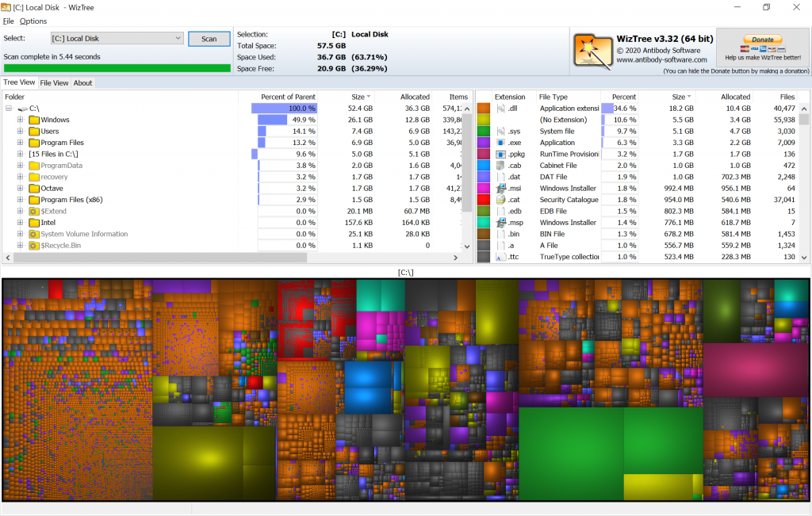
Task: Click the .sys System file icon
Action: 500,132
